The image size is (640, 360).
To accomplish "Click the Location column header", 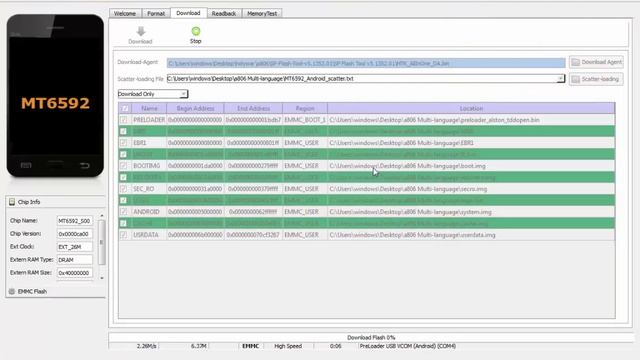I will [471, 109].
